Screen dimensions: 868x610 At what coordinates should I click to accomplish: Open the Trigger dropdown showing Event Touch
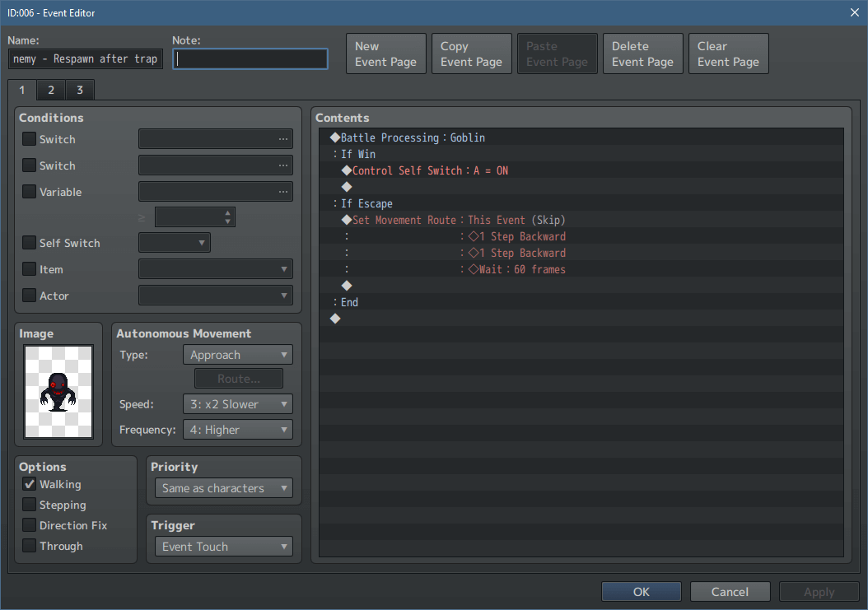[223, 546]
